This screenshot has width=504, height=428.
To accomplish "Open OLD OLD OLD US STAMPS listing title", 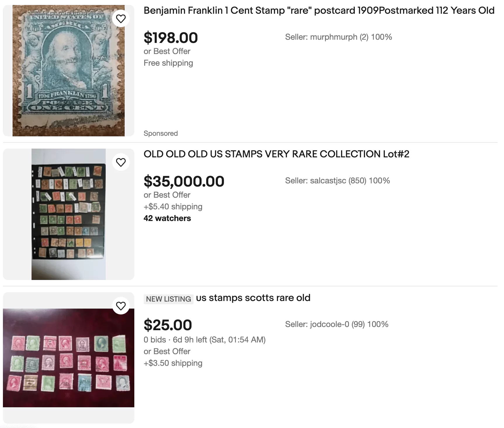I will tap(276, 154).
